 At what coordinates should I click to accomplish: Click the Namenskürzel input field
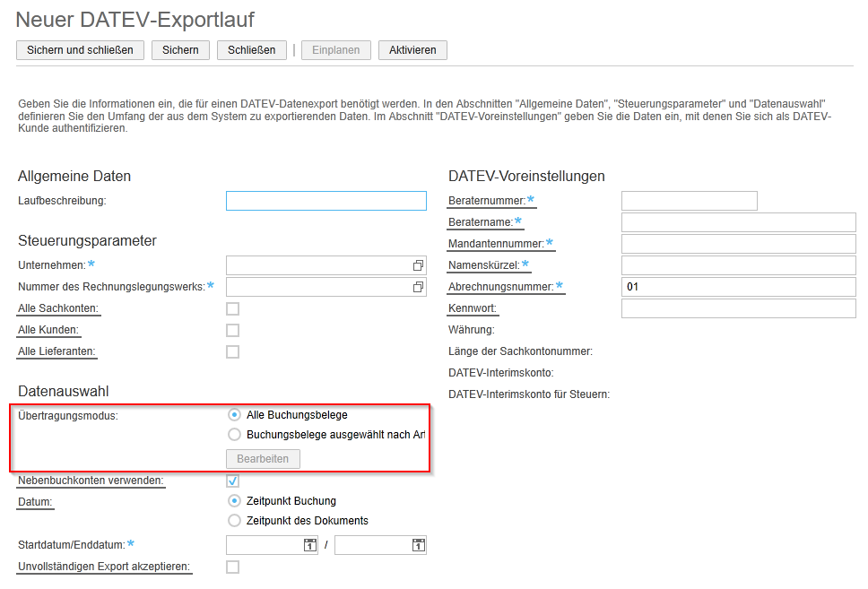tap(739, 265)
